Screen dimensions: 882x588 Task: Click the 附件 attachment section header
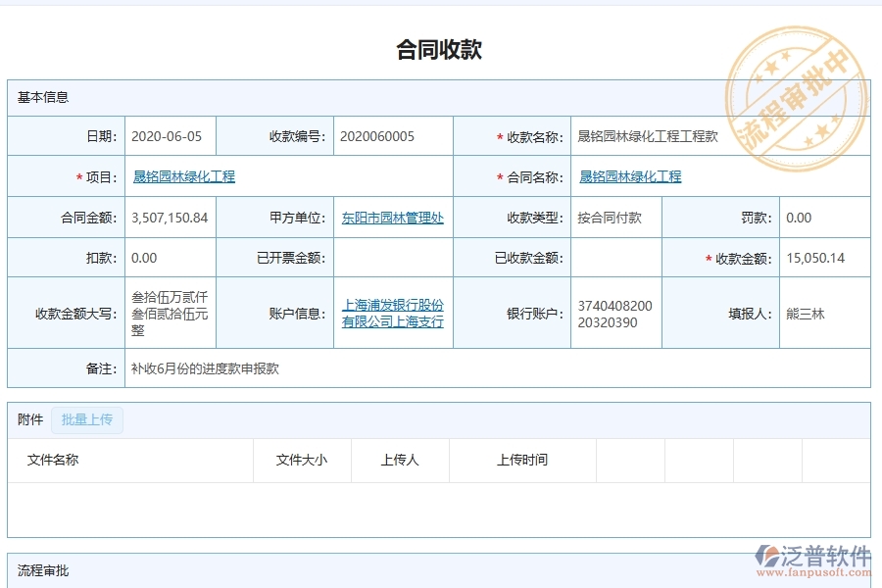tap(28, 419)
